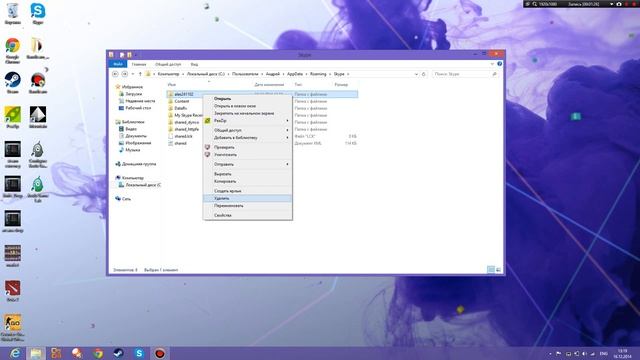Open the Общий доступ ribbon tab
Screen dimensions: 640x360
[168, 64]
